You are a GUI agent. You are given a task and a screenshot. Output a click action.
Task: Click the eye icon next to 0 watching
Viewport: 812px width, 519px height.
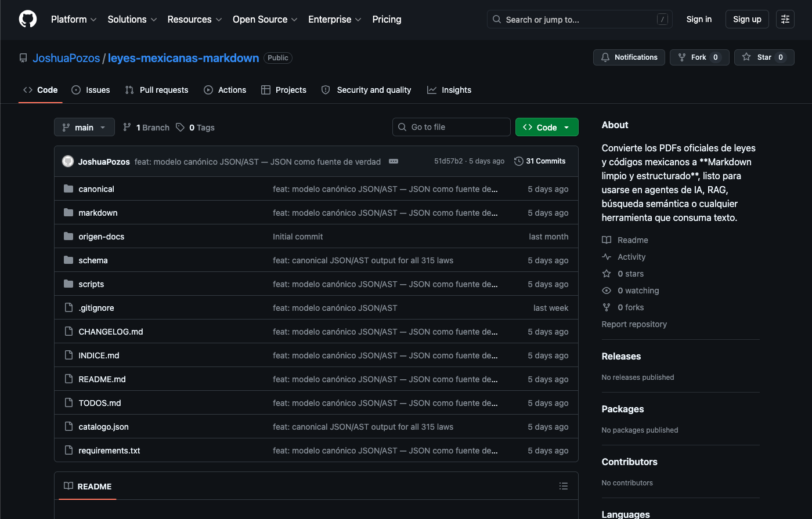tap(607, 291)
